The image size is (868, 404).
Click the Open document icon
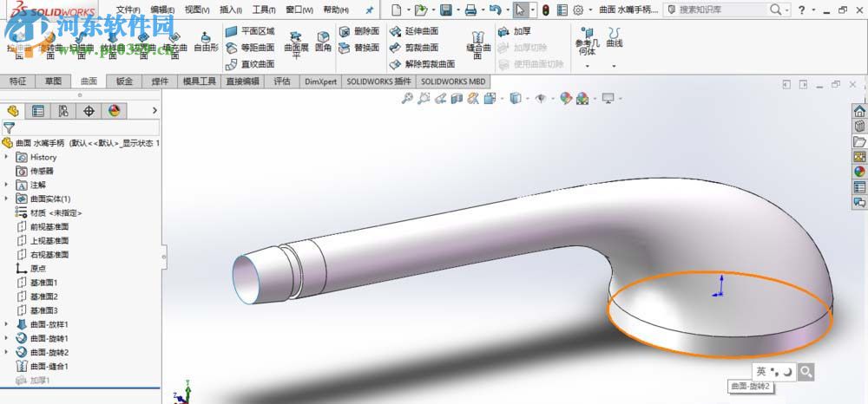point(421,10)
